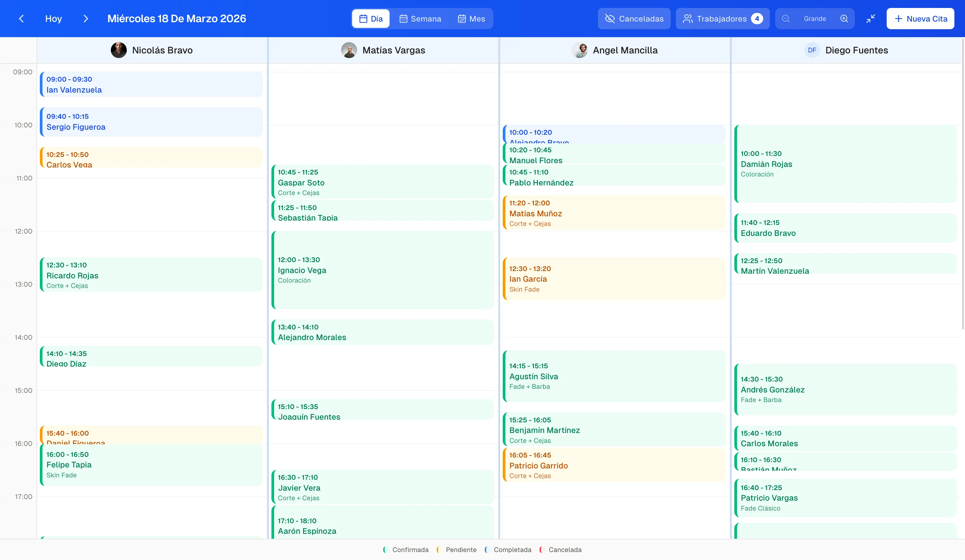
Task: Go to next day arrow
Action: click(x=86, y=19)
